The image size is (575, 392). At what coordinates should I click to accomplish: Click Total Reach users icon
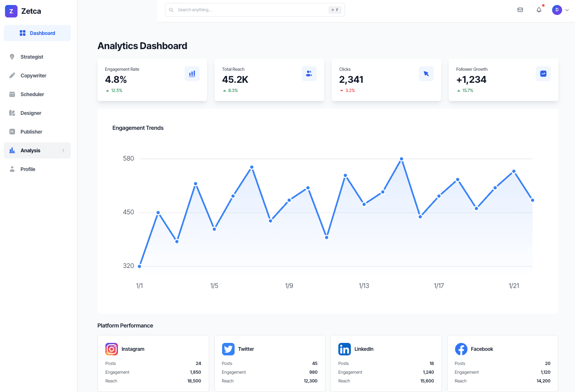(x=309, y=74)
